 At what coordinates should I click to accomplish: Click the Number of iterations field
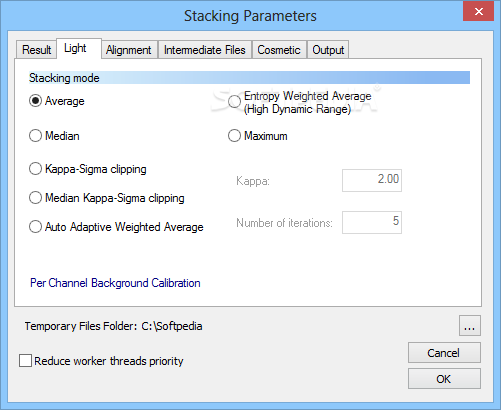pos(372,222)
